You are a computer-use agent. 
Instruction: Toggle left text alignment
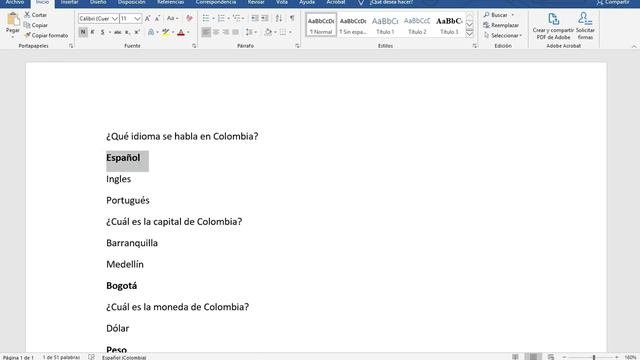pyautogui.click(x=206, y=32)
